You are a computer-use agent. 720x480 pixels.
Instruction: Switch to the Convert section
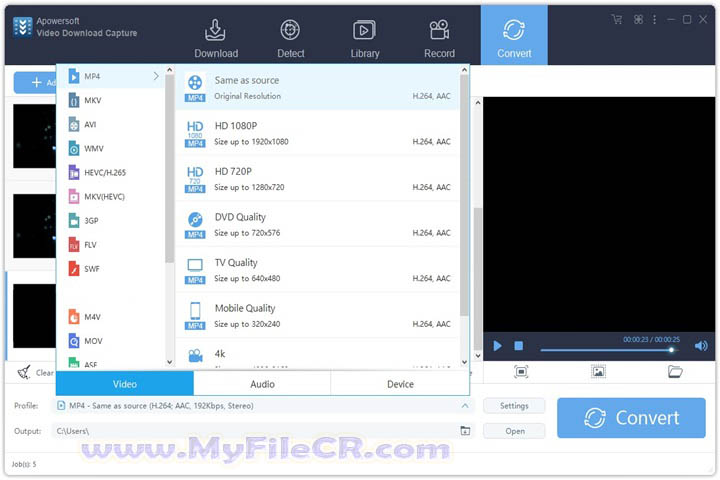pos(514,35)
